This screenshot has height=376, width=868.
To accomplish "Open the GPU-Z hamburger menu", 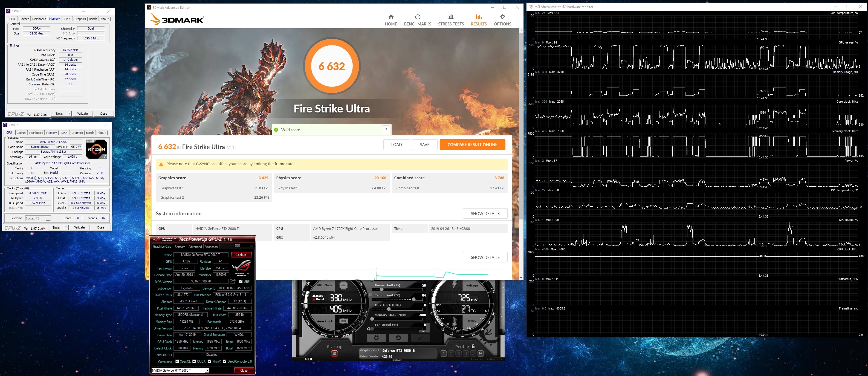I will (251, 245).
